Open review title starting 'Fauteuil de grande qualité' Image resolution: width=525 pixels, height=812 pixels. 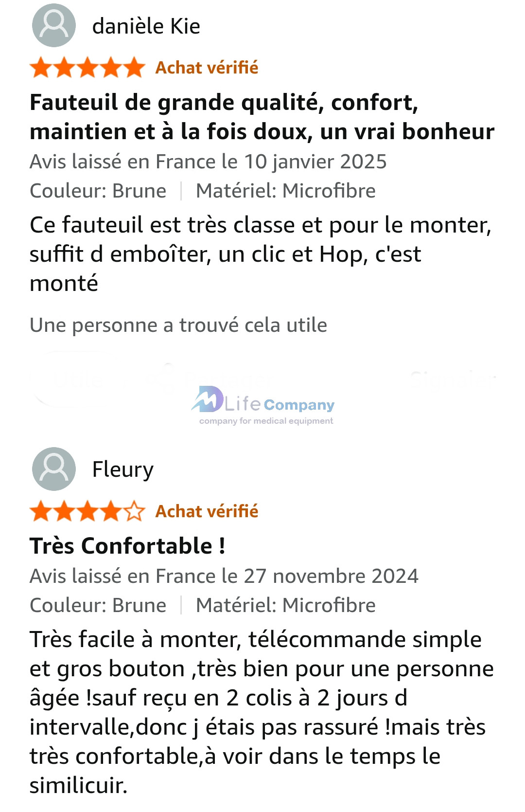262,117
